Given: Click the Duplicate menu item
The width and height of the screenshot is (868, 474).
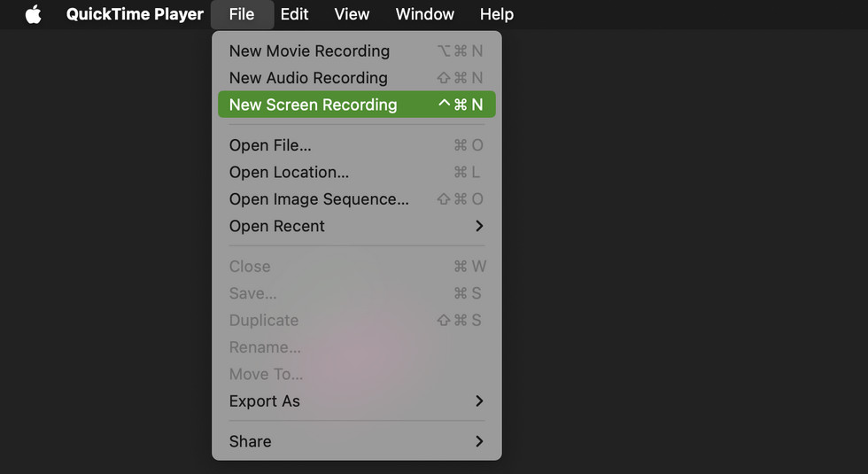Looking at the screenshot, I should click(264, 321).
